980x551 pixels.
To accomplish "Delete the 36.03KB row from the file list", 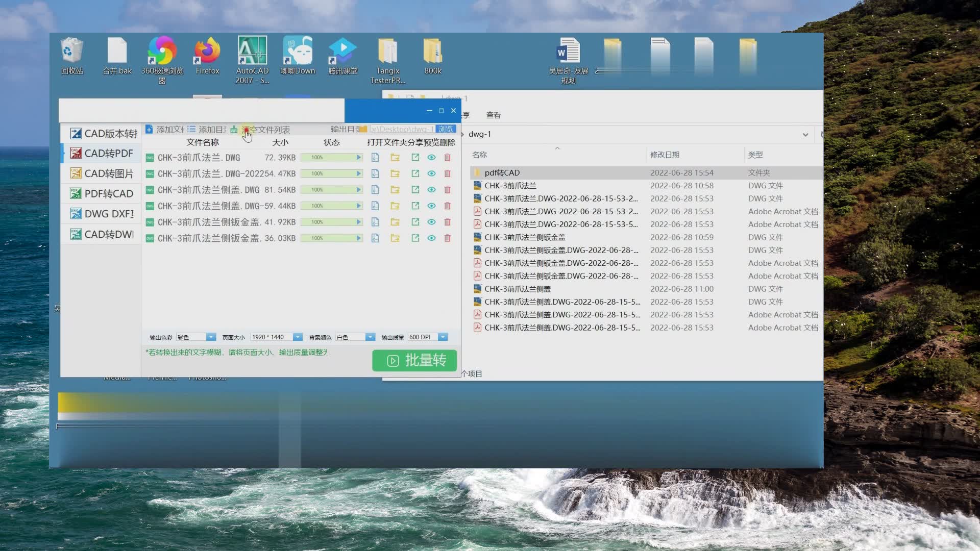I will pyautogui.click(x=448, y=238).
